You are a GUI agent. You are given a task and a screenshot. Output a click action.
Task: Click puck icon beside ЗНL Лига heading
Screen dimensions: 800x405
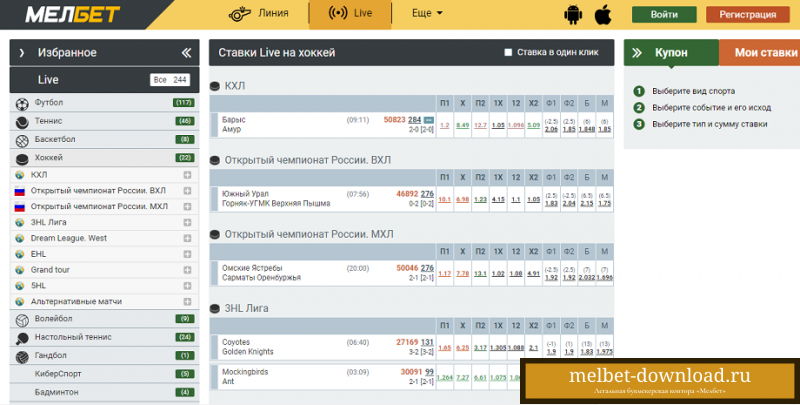coord(215,309)
